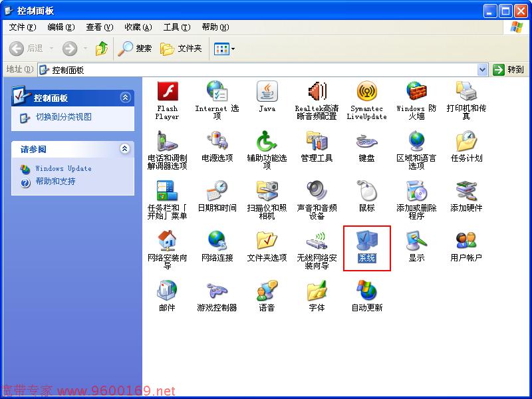Click the up-one-level folder button
532x399 pixels.
coord(102,49)
